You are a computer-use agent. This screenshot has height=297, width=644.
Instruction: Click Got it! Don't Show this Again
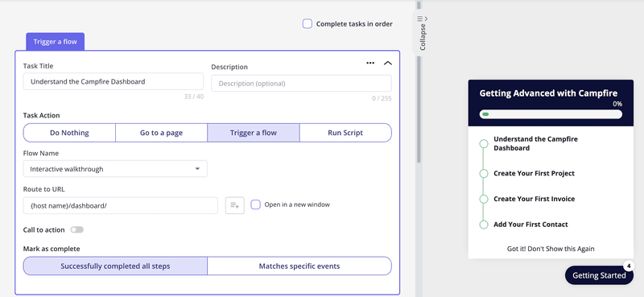pos(551,249)
